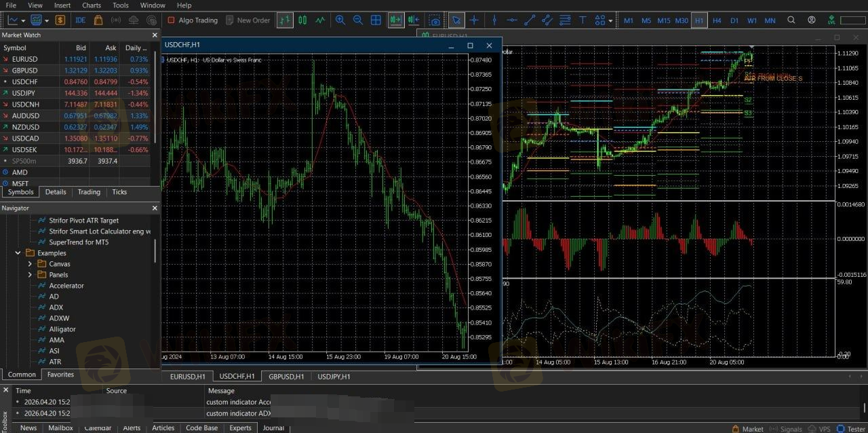Viewport: 868px width, 433px height.
Task: Draw a vertical line on chart
Action: coord(494,20)
